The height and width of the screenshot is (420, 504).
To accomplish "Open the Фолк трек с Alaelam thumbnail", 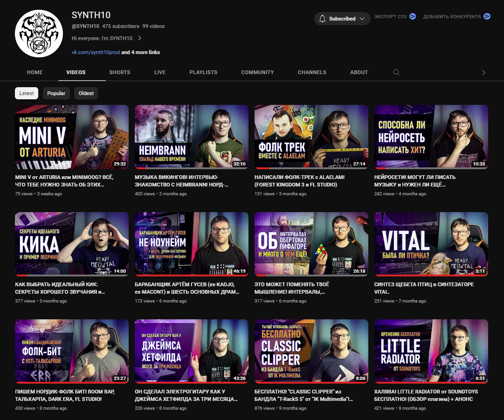I will click(311, 137).
